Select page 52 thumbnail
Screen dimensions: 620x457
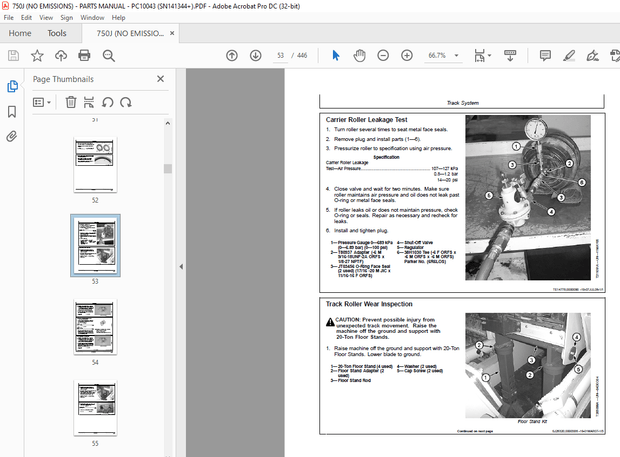coord(95,165)
